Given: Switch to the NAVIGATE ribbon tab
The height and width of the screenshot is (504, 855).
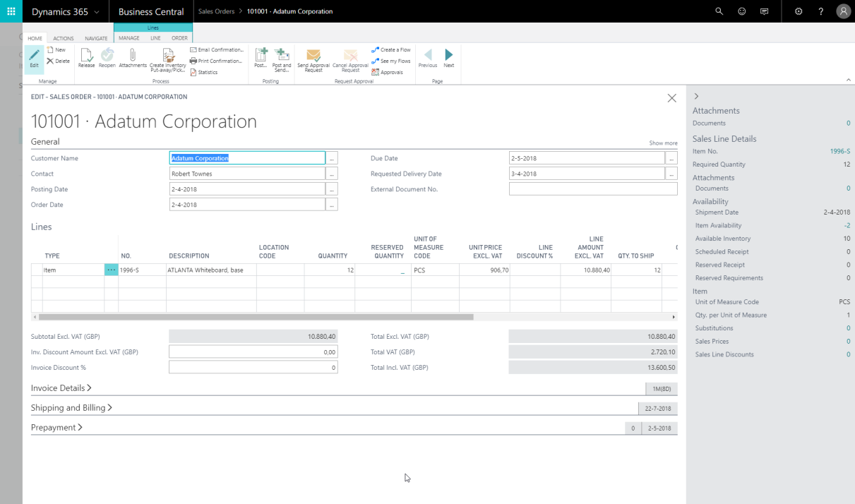Looking at the screenshot, I should 96,38.
